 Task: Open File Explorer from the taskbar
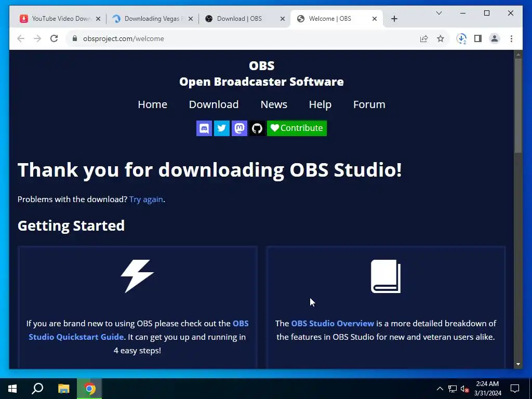pos(63,389)
